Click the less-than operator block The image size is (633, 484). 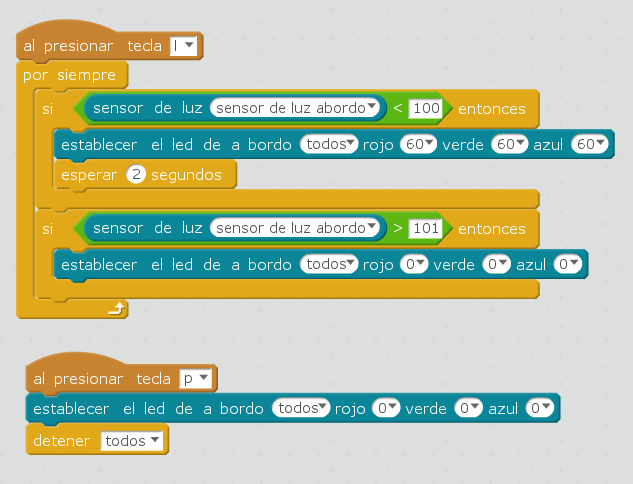[x=398, y=108]
